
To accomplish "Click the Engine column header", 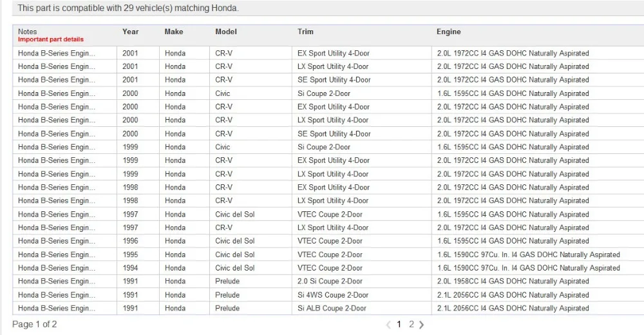I will (448, 32).
